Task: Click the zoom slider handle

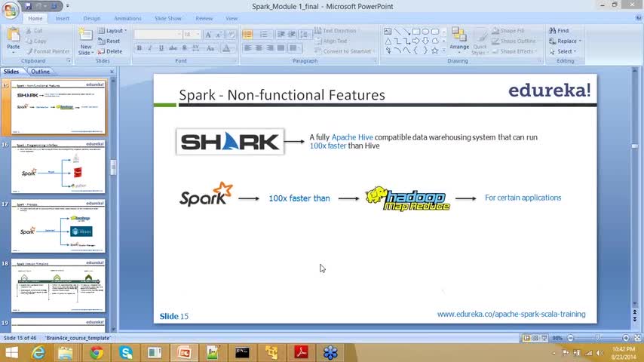Action: [x=597, y=338]
